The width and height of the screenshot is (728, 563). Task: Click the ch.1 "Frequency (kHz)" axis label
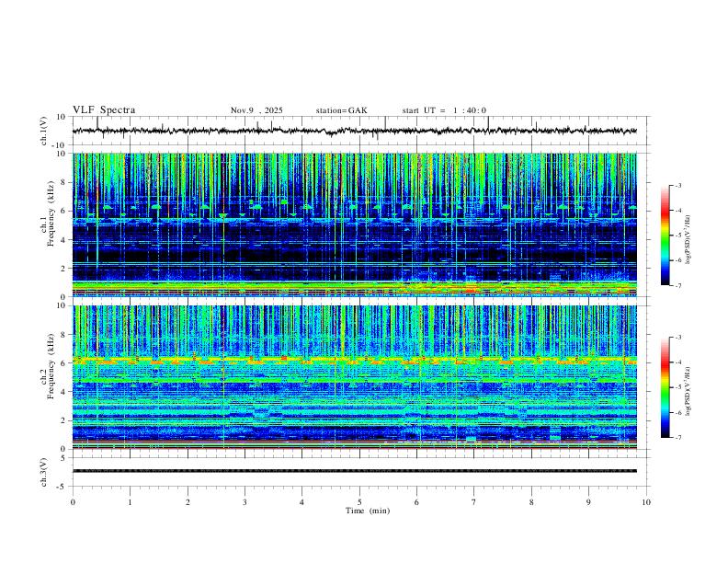pos(51,214)
